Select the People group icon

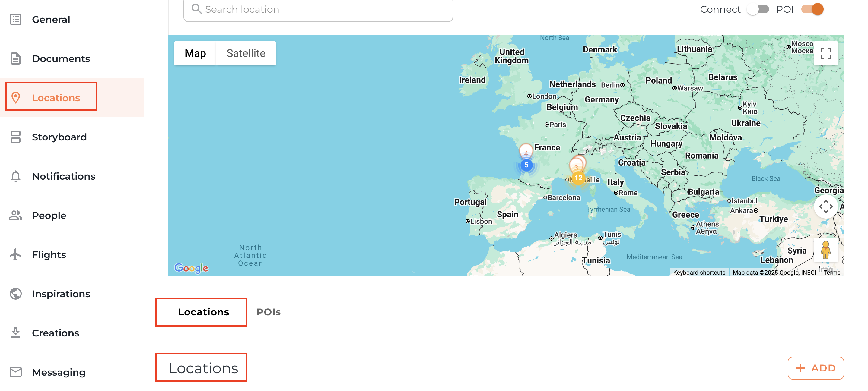pos(15,216)
